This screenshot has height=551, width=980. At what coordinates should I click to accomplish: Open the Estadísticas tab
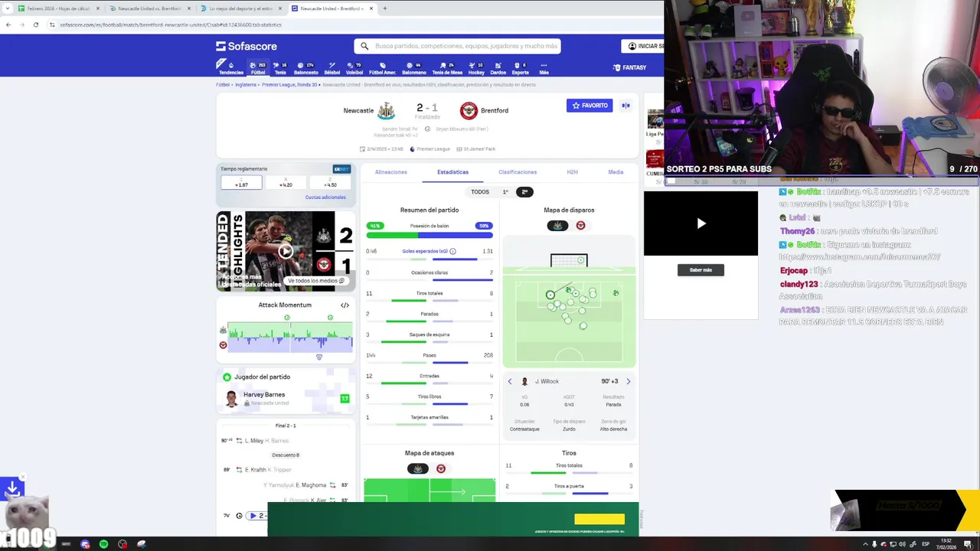click(x=452, y=172)
